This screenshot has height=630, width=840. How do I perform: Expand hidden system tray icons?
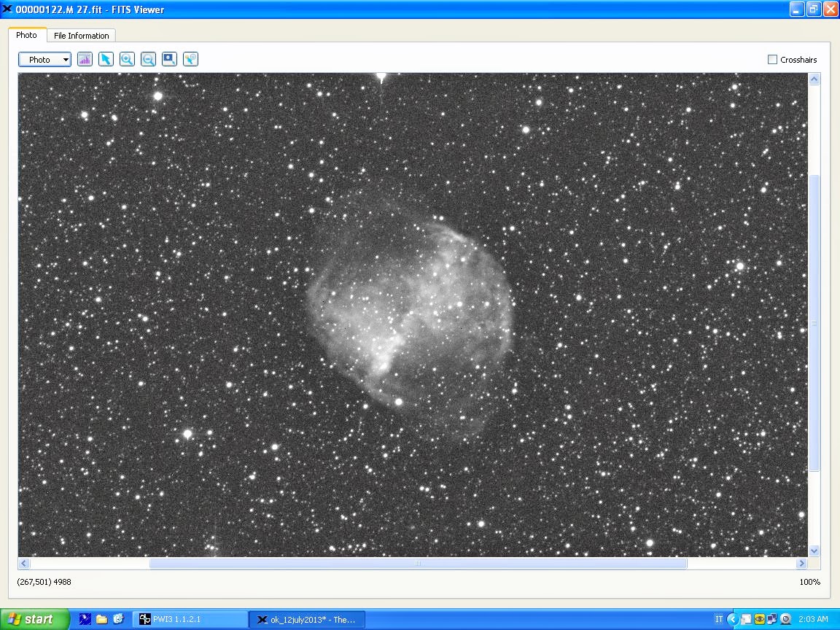click(733, 619)
